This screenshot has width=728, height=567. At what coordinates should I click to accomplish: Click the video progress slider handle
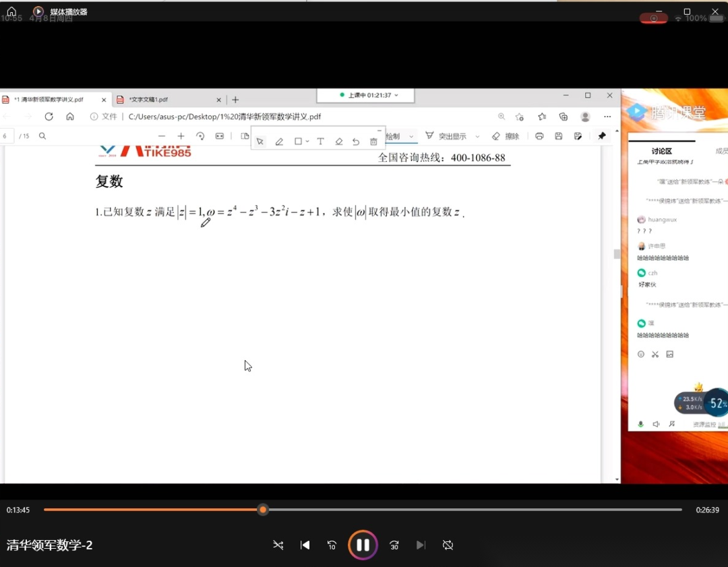pos(263,510)
